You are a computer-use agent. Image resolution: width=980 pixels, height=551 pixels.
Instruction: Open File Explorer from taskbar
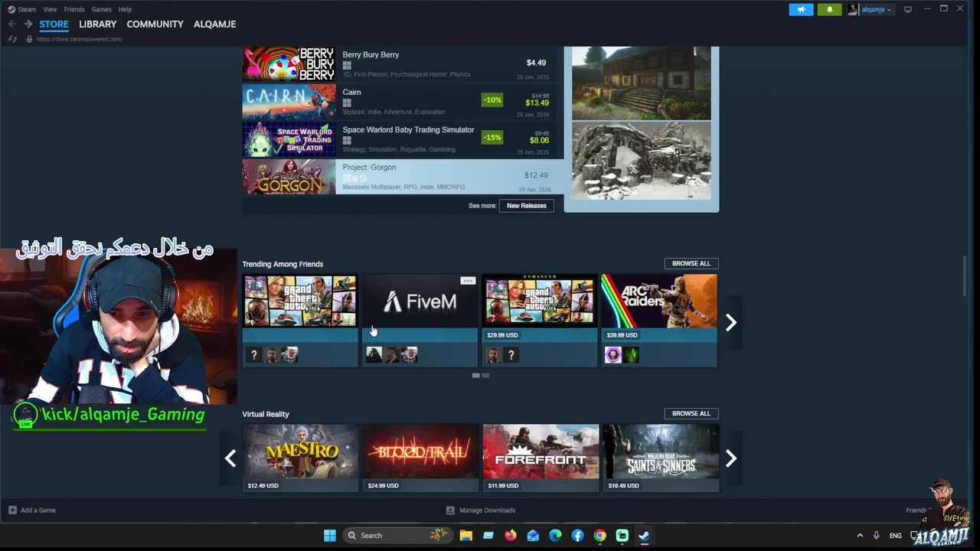coord(465,536)
